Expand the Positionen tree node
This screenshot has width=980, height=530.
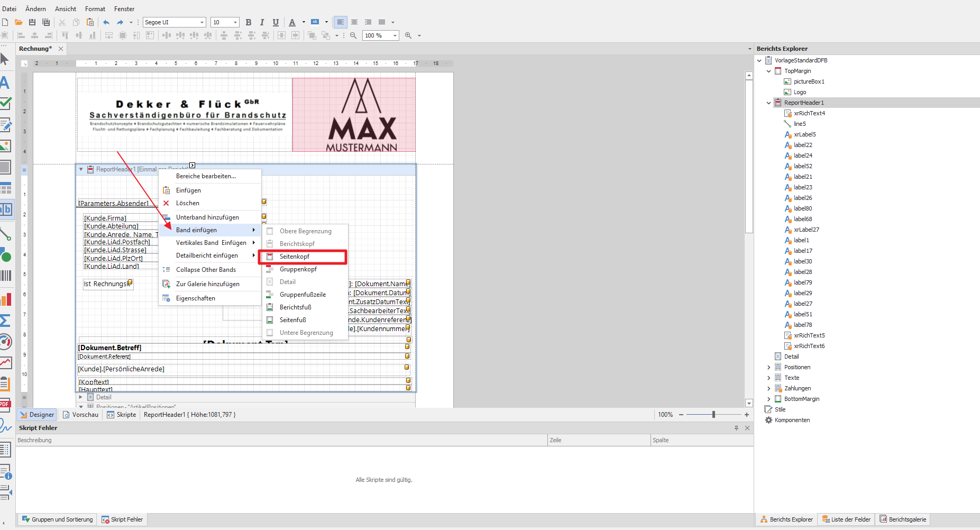[x=768, y=367]
